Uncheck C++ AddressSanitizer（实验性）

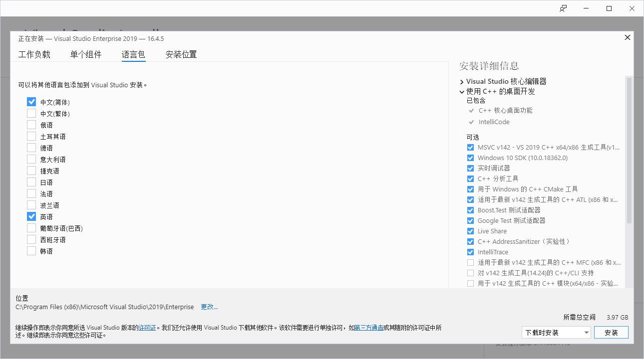470,242
